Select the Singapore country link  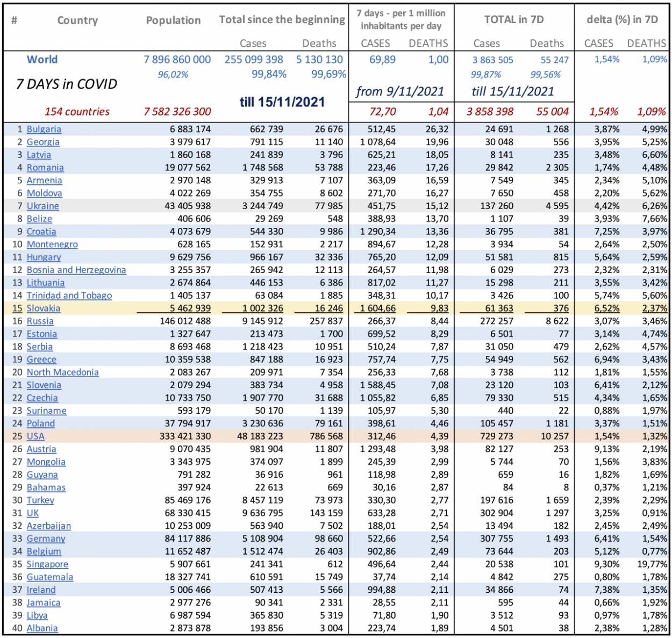tap(47, 564)
